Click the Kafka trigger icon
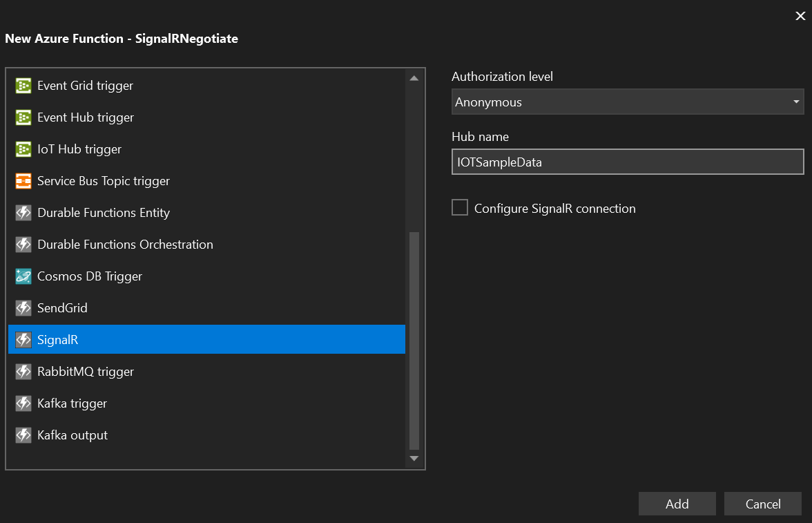This screenshot has height=523, width=812. (23, 403)
